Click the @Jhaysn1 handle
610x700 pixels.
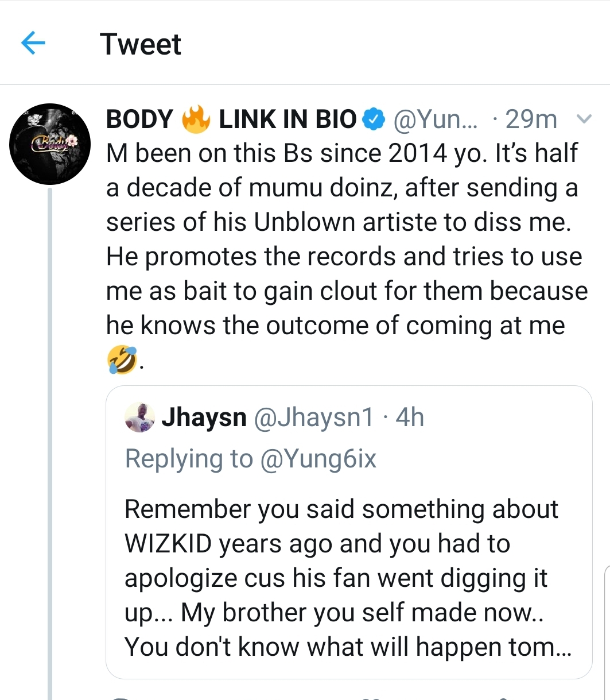coord(313,417)
